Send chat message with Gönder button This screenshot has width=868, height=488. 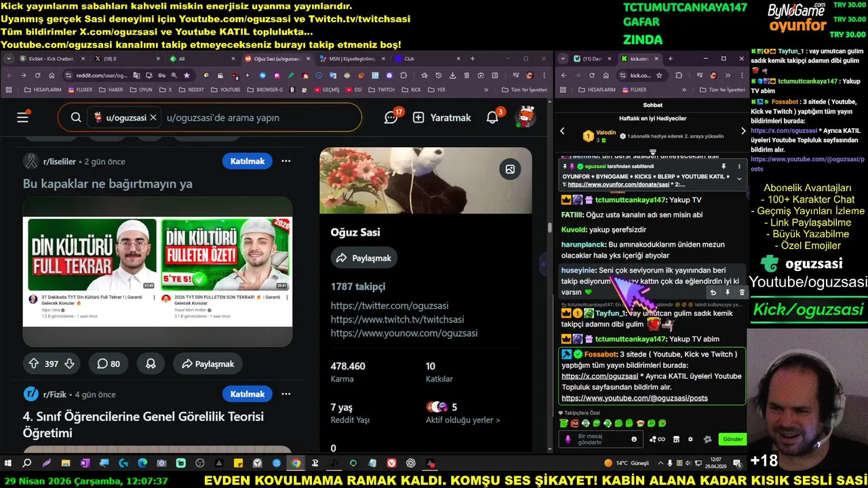732,439
